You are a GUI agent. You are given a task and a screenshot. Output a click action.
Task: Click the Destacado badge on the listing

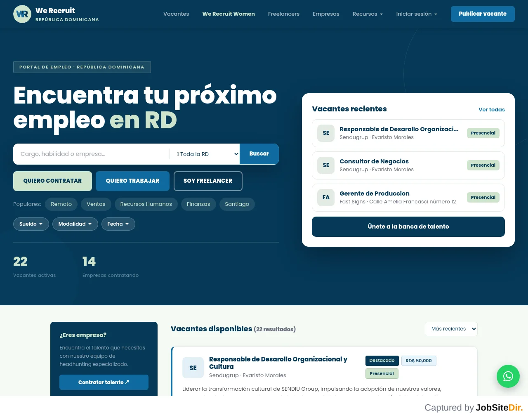[382, 361]
